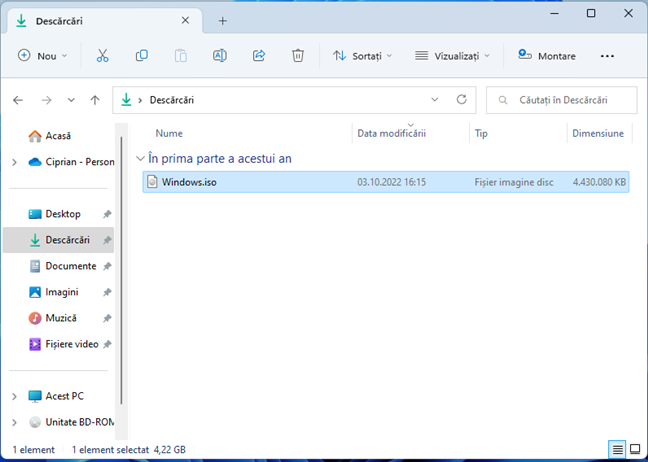The height and width of the screenshot is (462, 648).
Task: Open the Sortați dropdown
Action: (362, 55)
